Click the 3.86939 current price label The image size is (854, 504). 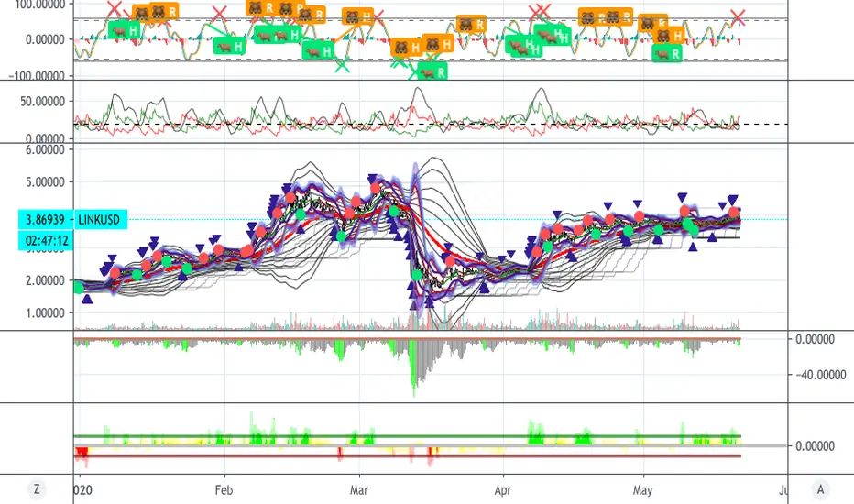(x=46, y=220)
